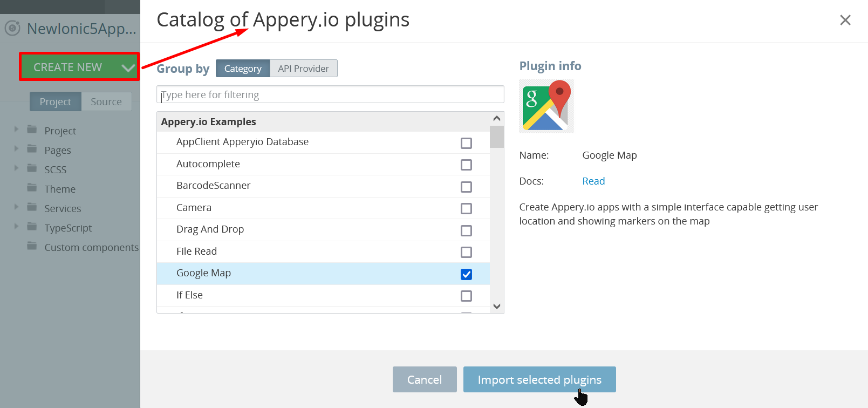868x408 pixels.
Task: Click the Appery.io Examples group header
Action: pyautogui.click(x=323, y=121)
